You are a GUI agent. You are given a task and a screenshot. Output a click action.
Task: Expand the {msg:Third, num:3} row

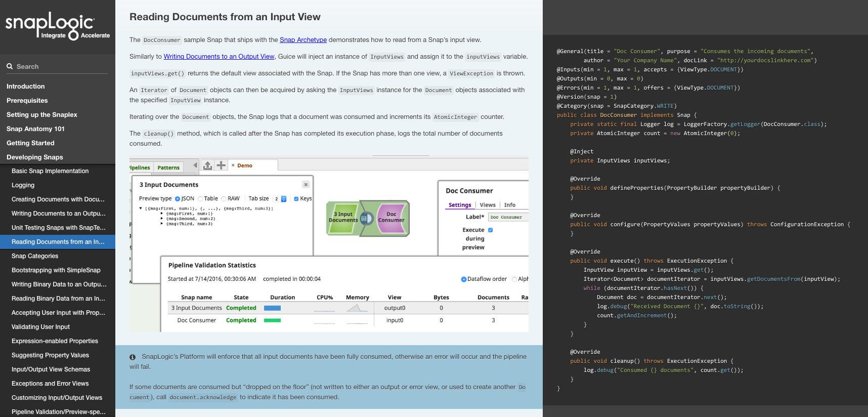(x=162, y=224)
